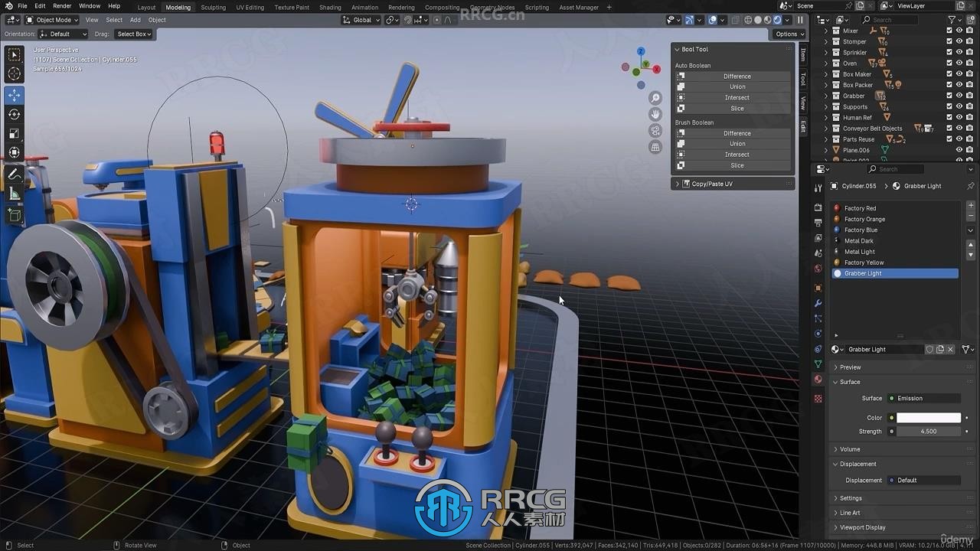
Task: Toggle the camera view icon in viewport
Action: click(x=655, y=131)
